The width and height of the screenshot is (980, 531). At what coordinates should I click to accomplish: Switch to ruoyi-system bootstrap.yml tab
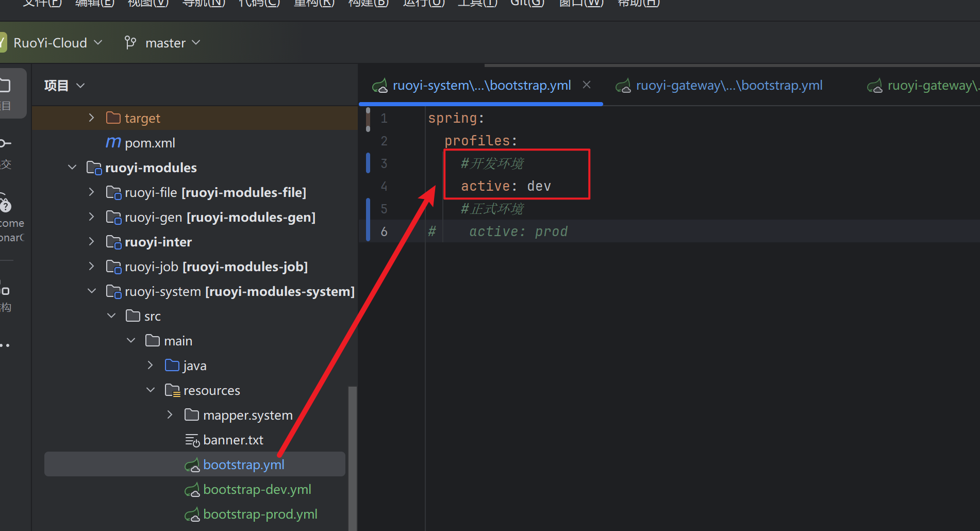(x=481, y=86)
